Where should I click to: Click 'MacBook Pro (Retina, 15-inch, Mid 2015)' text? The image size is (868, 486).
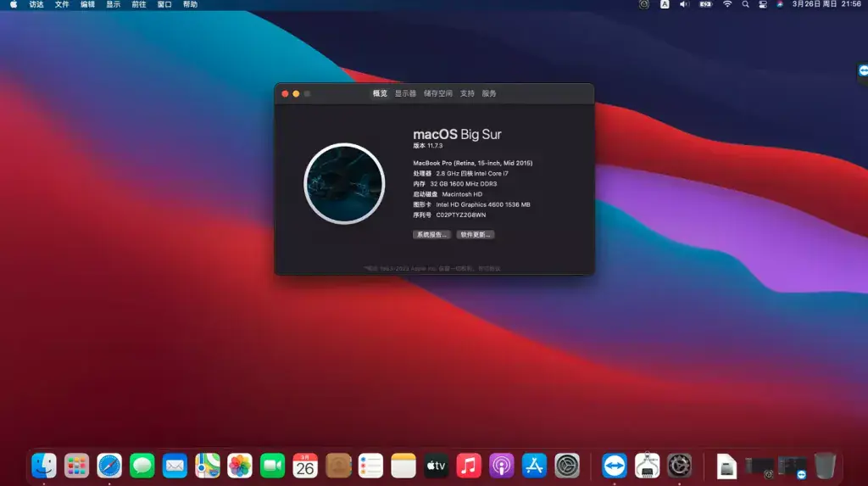[473, 163]
